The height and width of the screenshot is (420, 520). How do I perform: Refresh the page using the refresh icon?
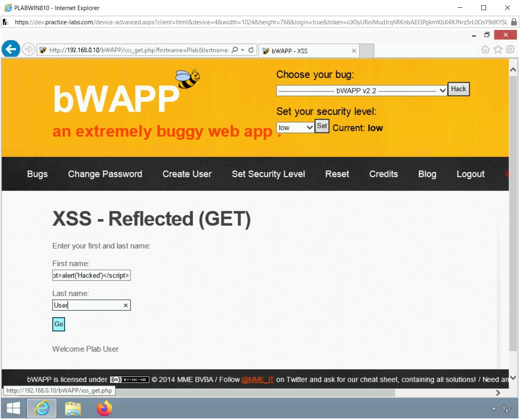click(x=251, y=50)
